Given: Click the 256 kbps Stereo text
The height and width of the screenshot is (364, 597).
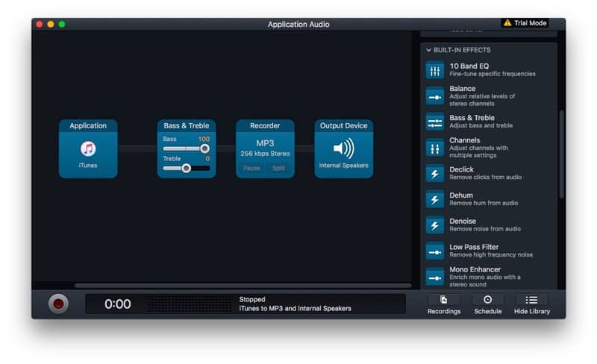Looking at the screenshot, I should pyautogui.click(x=265, y=154).
